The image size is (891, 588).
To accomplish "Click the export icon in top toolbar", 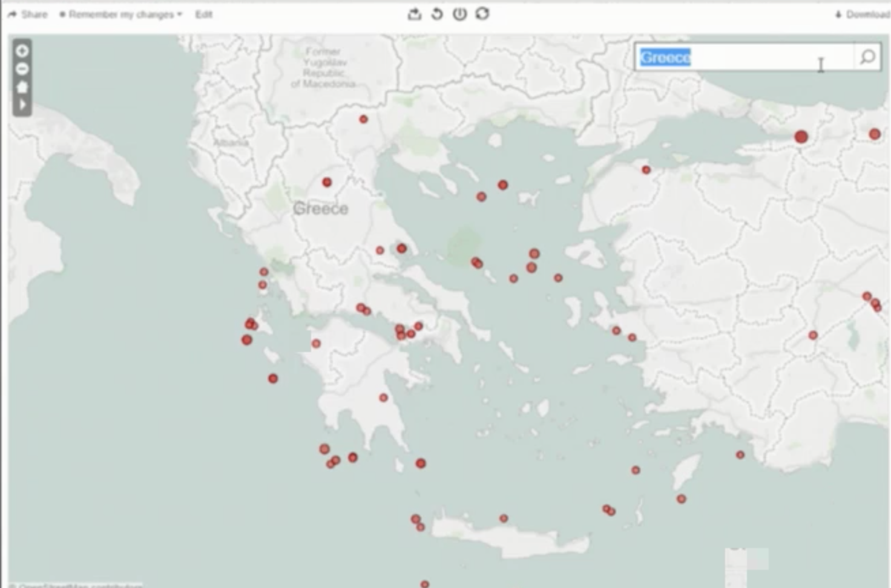I will pos(415,14).
